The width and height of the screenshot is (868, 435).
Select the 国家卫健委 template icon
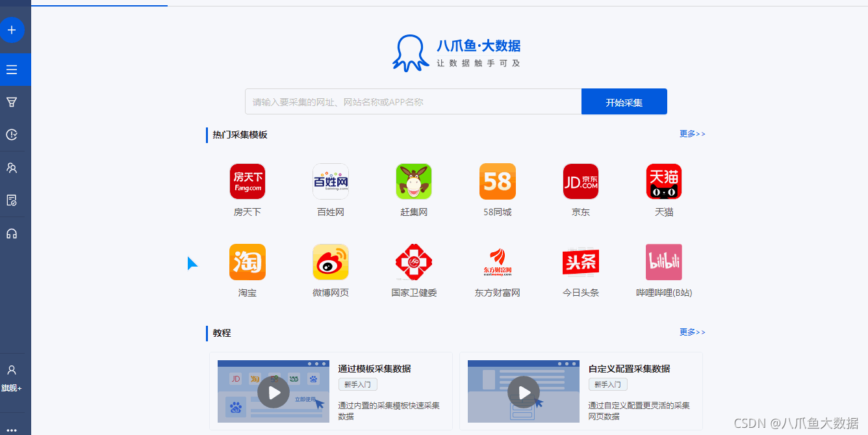pyautogui.click(x=414, y=262)
